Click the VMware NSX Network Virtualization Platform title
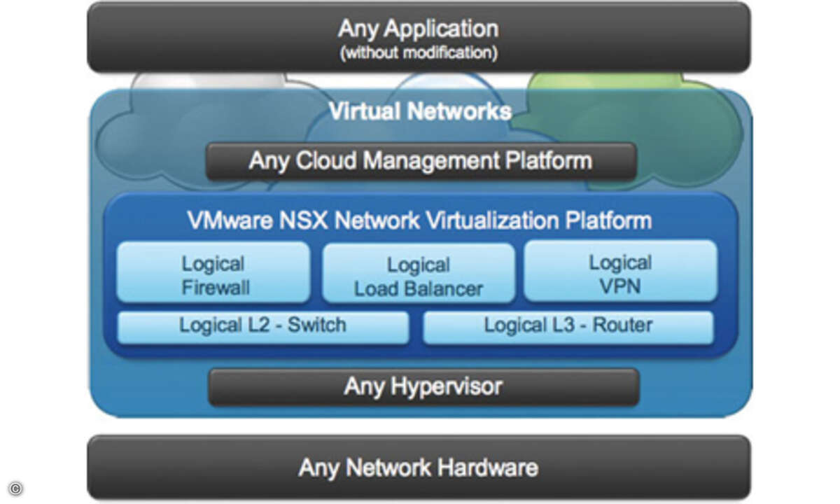The image size is (840, 504). [419, 220]
